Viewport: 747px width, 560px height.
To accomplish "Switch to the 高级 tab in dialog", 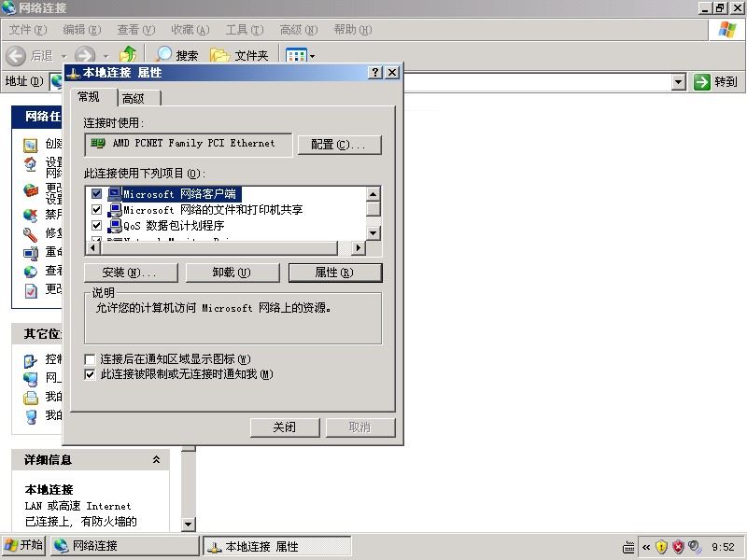I will coord(138,98).
